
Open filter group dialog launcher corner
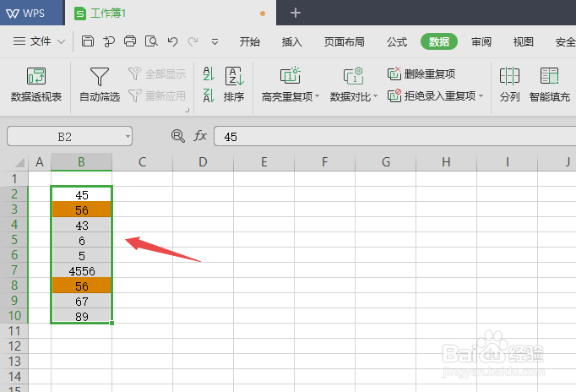[187, 110]
